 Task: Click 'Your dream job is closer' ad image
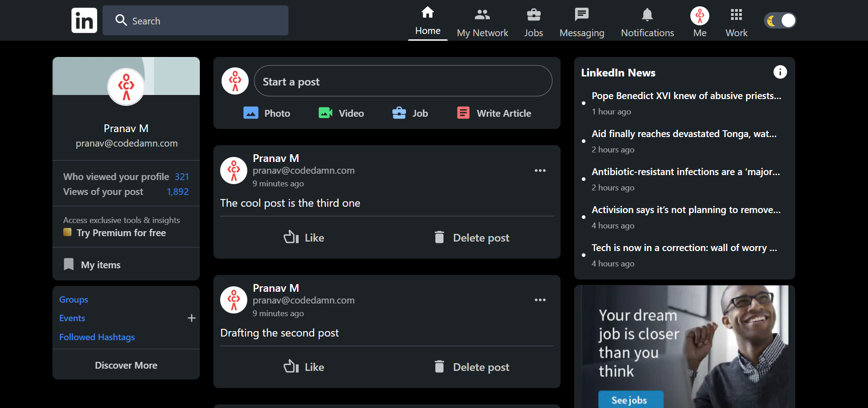[684, 346]
